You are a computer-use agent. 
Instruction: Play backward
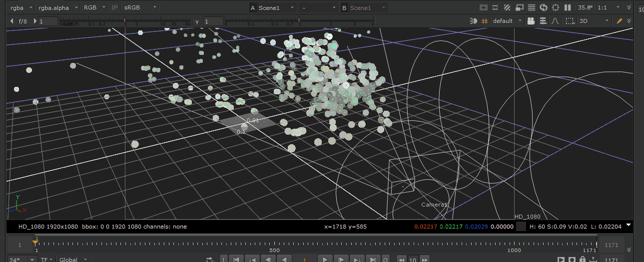pyautogui.click(x=284, y=260)
